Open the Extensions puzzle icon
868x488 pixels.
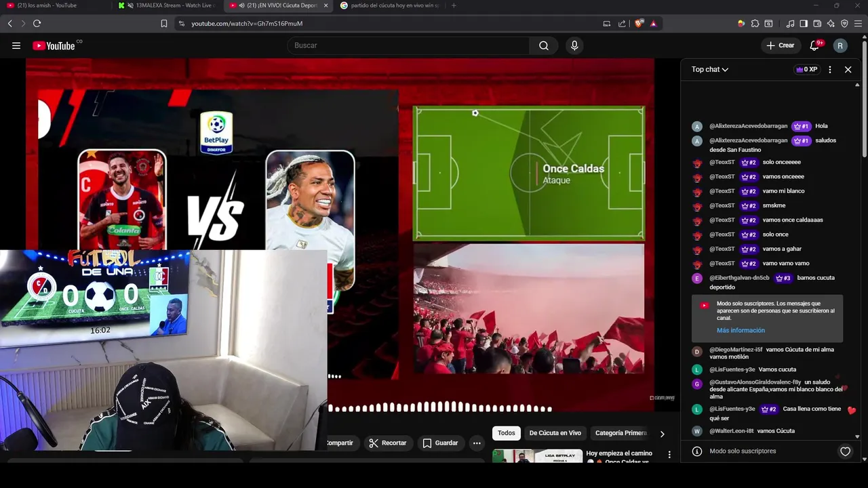(x=755, y=23)
